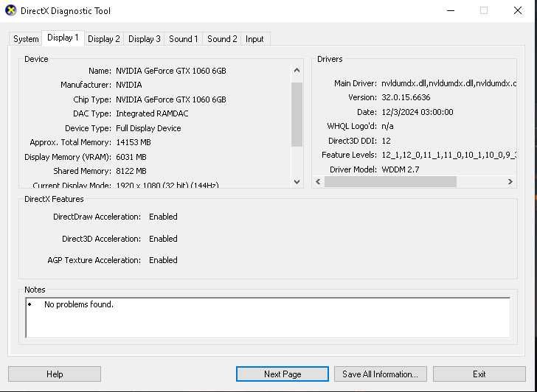Click Shared Memory value 8122 MB
537x392 pixels.
131,171
